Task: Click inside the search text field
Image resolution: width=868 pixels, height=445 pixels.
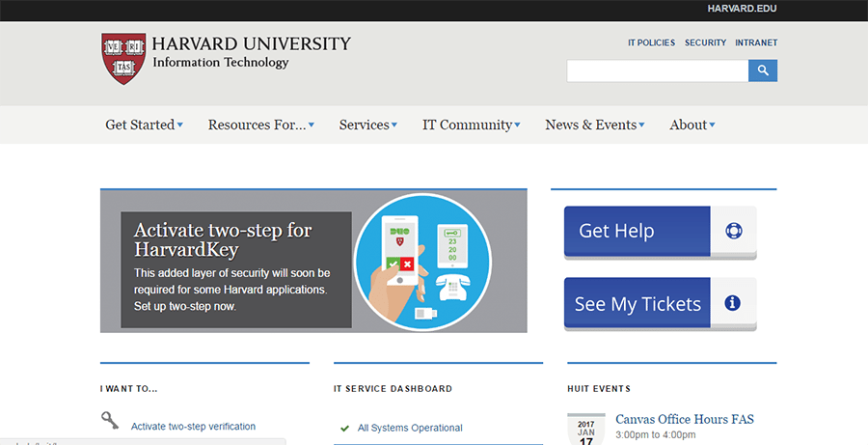Action: [x=657, y=70]
